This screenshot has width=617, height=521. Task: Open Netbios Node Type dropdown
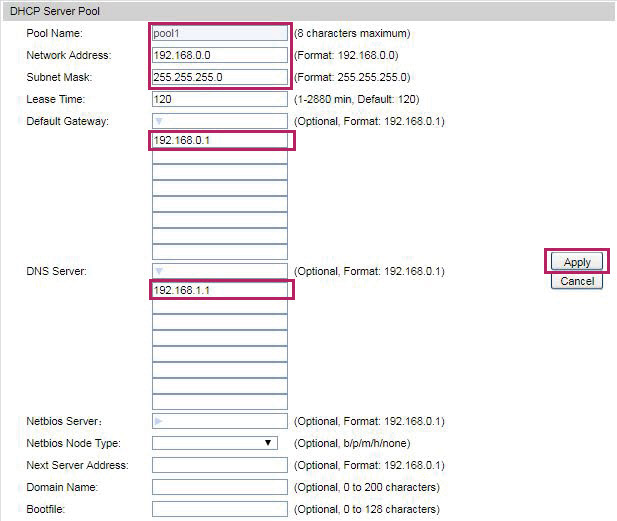point(215,443)
